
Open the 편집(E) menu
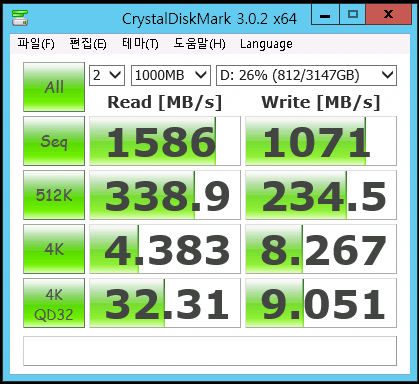coord(88,44)
